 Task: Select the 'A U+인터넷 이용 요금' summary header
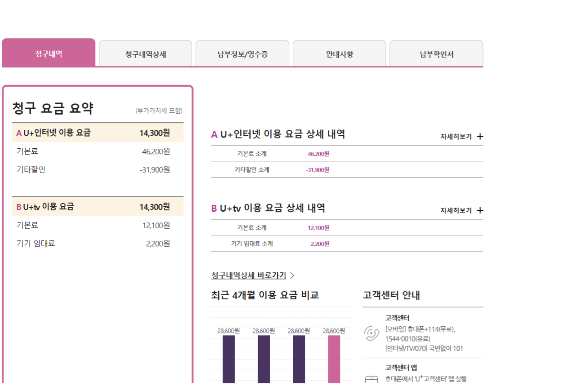[x=97, y=133]
